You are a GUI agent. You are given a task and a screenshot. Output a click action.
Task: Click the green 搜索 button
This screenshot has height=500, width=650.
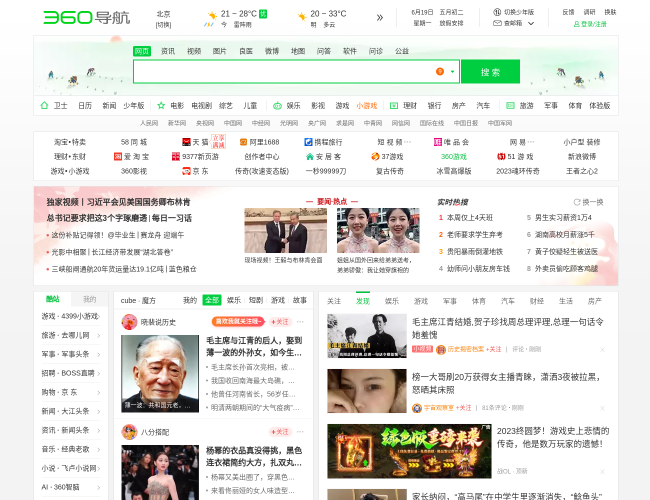[490, 72]
